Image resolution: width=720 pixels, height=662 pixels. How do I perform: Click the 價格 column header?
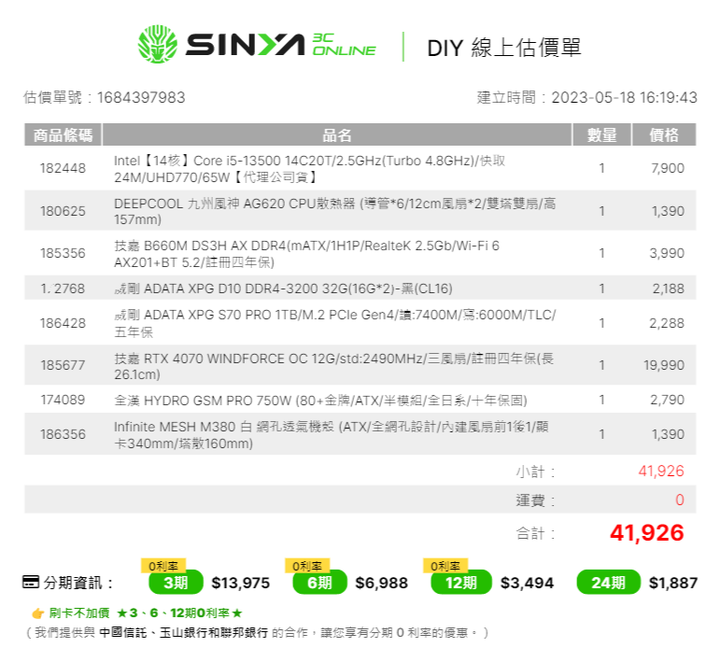tap(664, 135)
